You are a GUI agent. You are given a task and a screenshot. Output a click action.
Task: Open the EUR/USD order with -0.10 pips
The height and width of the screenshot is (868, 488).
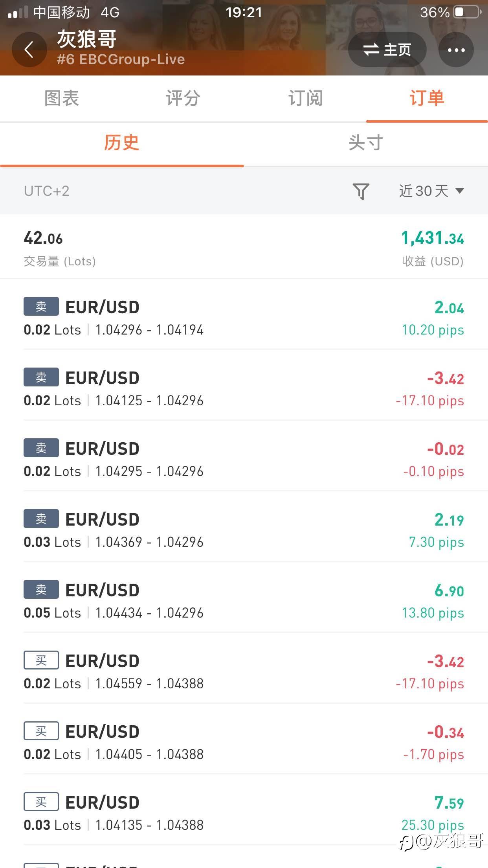click(x=244, y=460)
